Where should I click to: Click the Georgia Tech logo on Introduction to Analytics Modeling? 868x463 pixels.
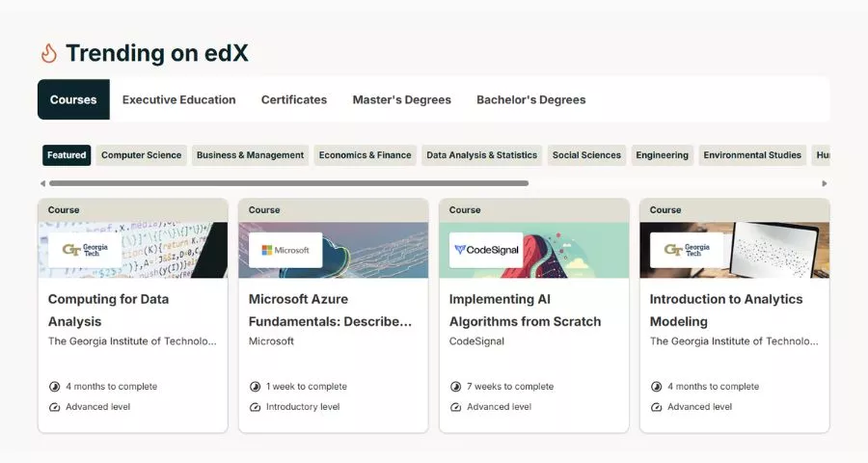click(x=687, y=250)
